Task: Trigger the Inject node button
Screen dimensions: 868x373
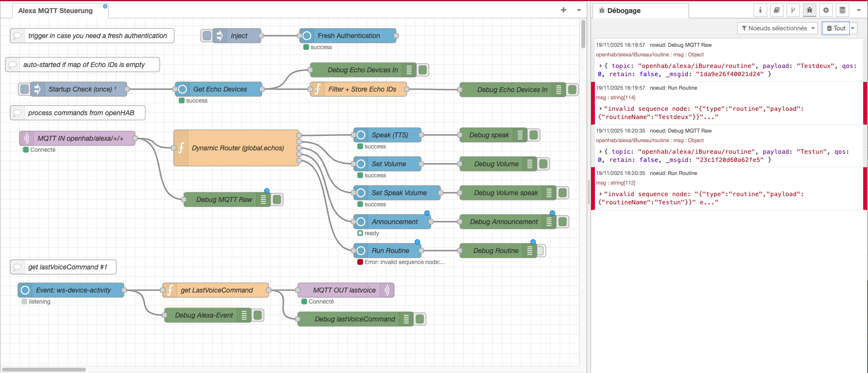Action: [207, 36]
